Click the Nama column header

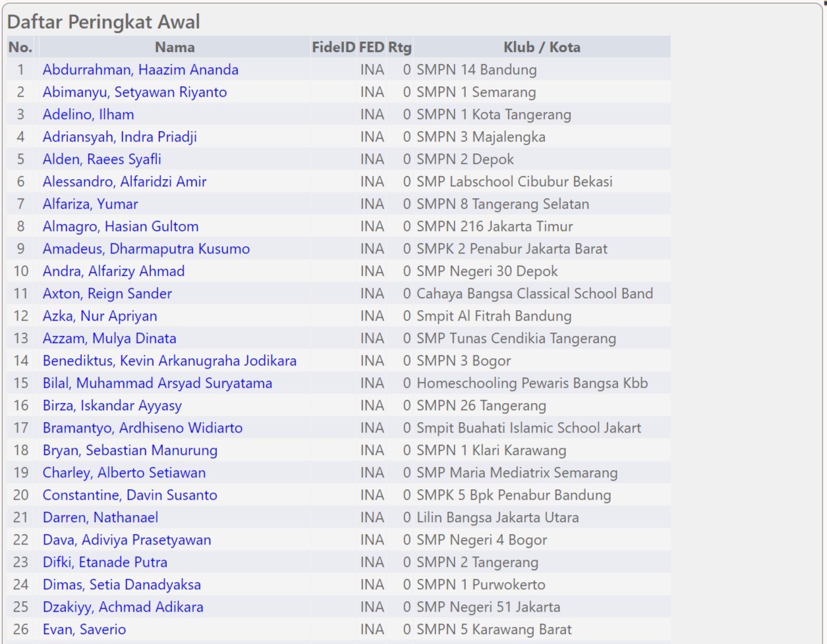click(x=175, y=47)
